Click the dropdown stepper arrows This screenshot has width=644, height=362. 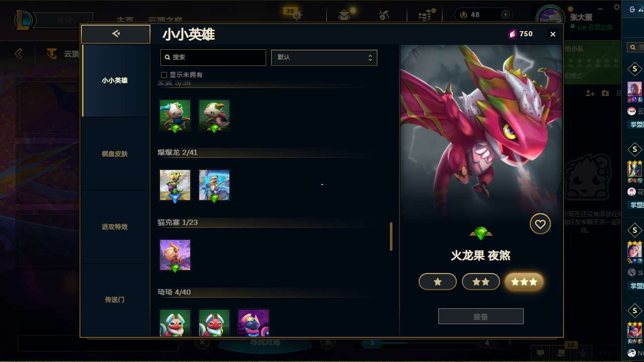pos(370,57)
